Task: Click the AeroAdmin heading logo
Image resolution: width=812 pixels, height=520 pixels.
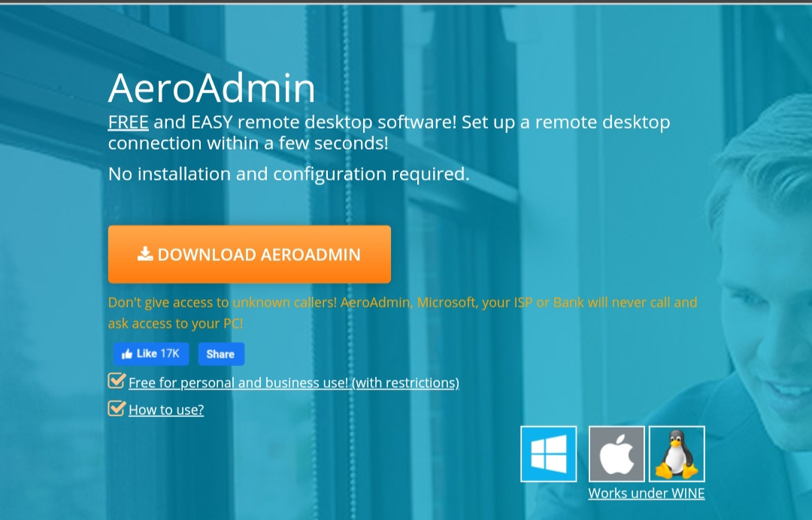Action: coord(211,88)
